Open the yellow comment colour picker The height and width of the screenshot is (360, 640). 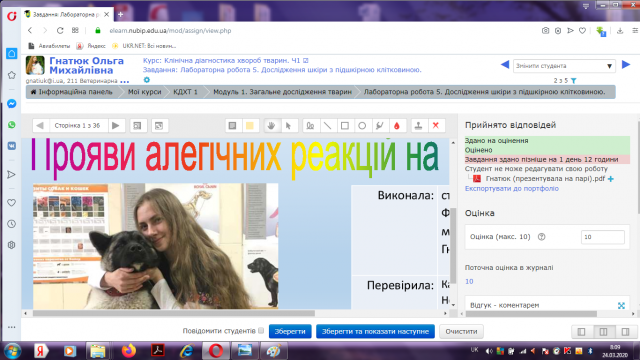pos(250,126)
